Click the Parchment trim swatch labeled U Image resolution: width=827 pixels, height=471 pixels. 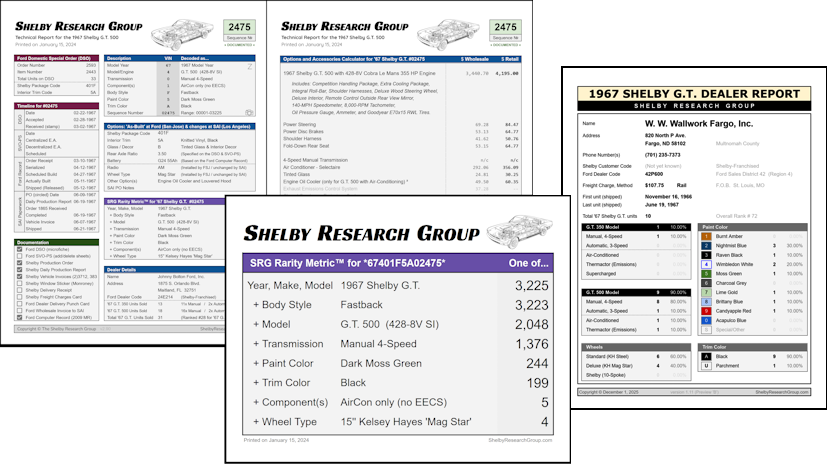click(706, 366)
